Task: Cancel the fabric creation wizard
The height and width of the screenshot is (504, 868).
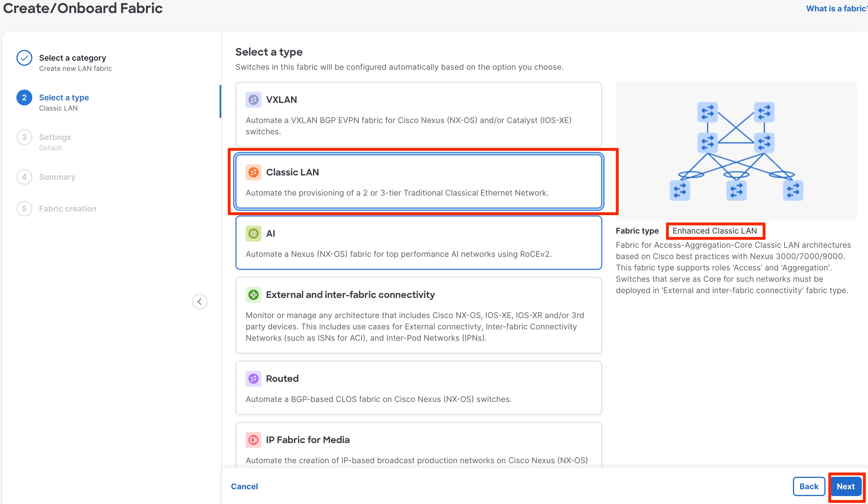Action: pos(244,486)
